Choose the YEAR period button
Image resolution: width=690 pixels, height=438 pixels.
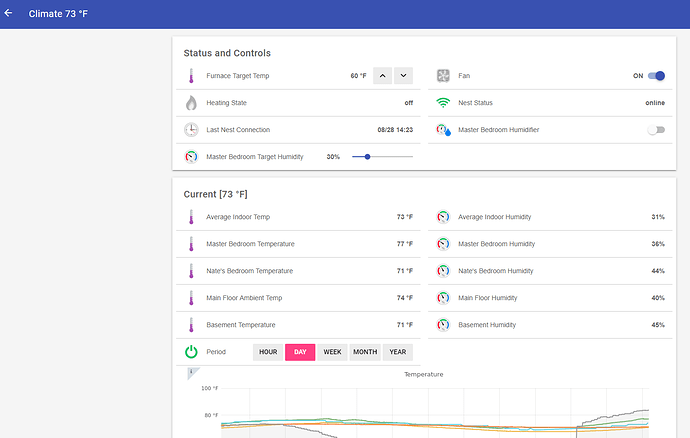pyautogui.click(x=398, y=352)
